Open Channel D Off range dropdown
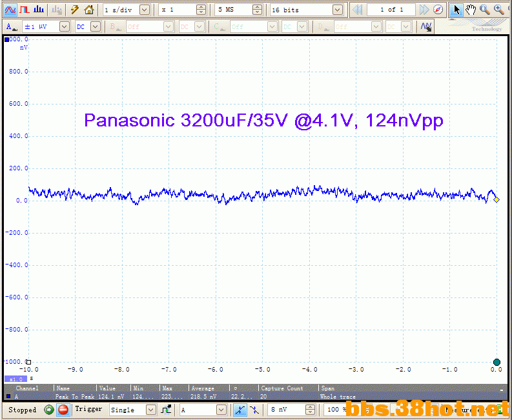 376,26
